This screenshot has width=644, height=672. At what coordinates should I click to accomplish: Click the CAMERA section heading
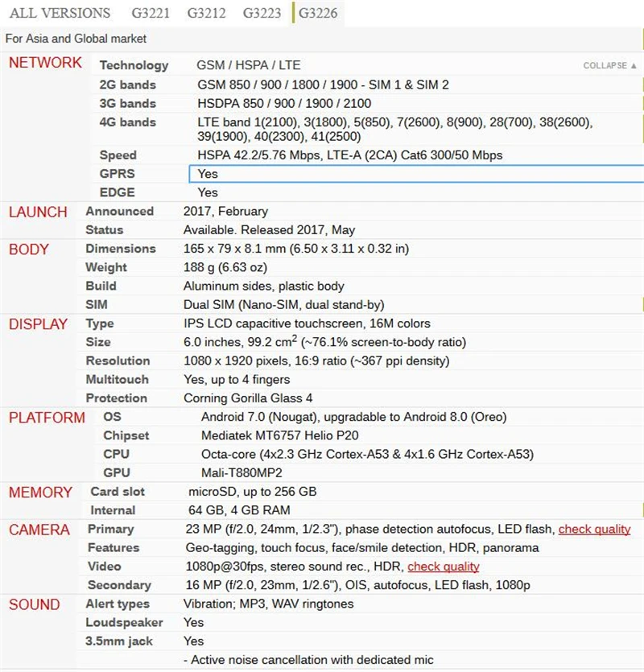point(39,530)
